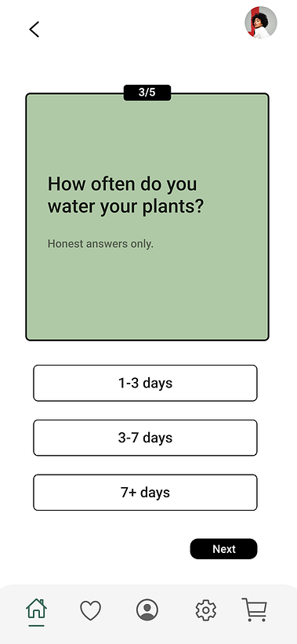Tap the Home icon in bottom navigation

[x=37, y=609]
